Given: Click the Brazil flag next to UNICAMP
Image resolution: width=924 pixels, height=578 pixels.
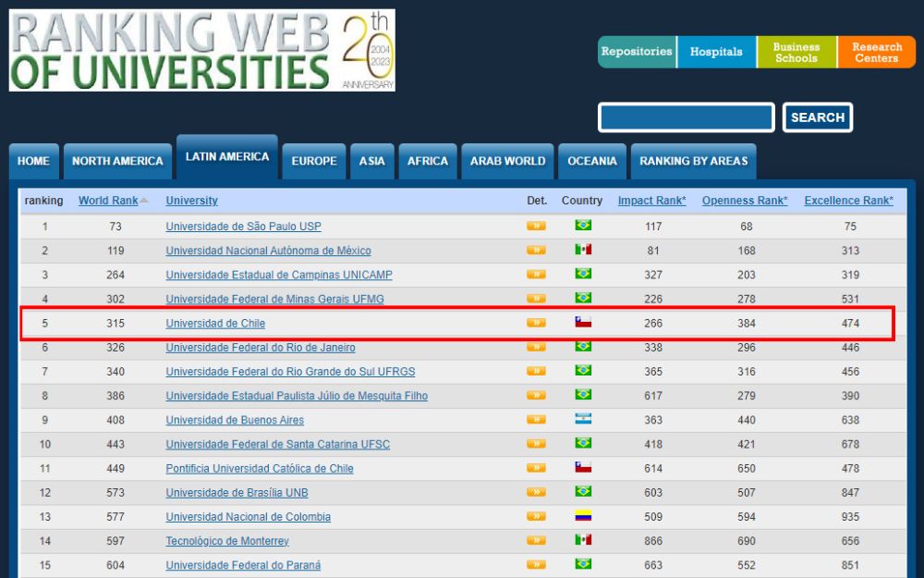Looking at the screenshot, I should tap(581, 275).
